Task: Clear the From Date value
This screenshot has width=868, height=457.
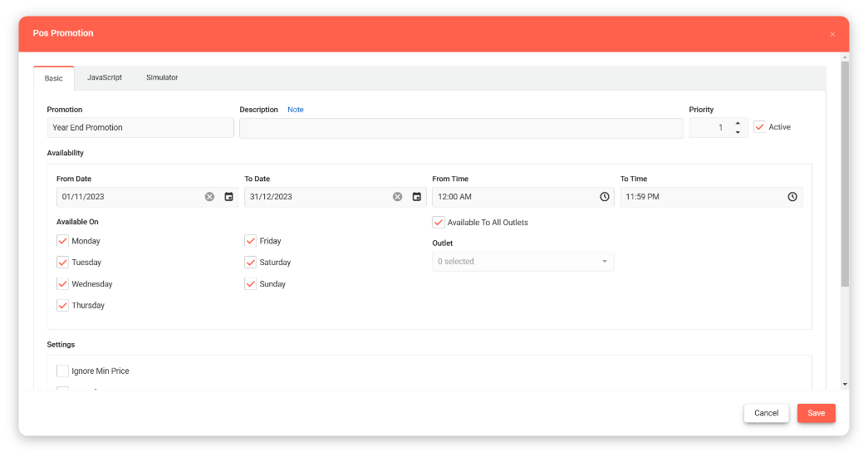Action: point(209,197)
